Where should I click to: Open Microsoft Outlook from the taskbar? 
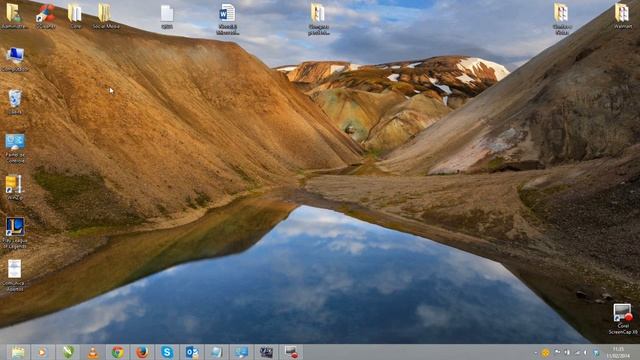pos(192,352)
